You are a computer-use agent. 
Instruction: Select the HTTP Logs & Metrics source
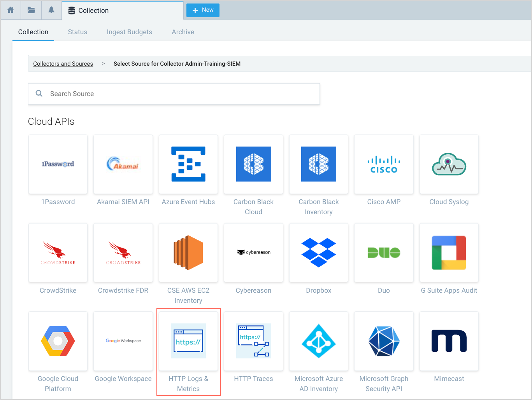click(188, 341)
